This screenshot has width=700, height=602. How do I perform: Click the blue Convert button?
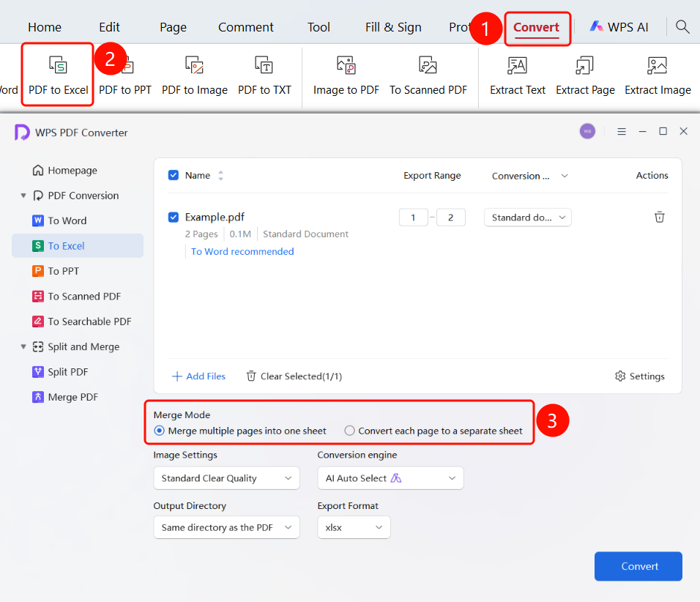638,566
